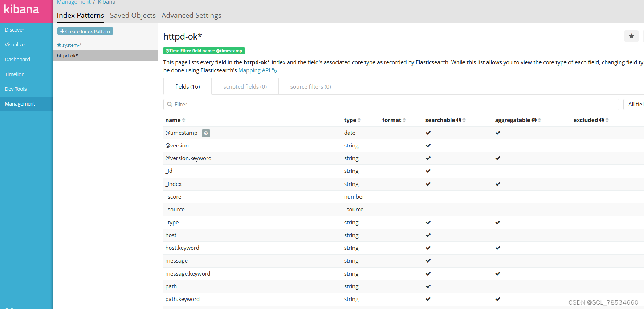Viewport: 644px width, 309px height.
Task: Click the format column sort arrows
Action: click(404, 120)
